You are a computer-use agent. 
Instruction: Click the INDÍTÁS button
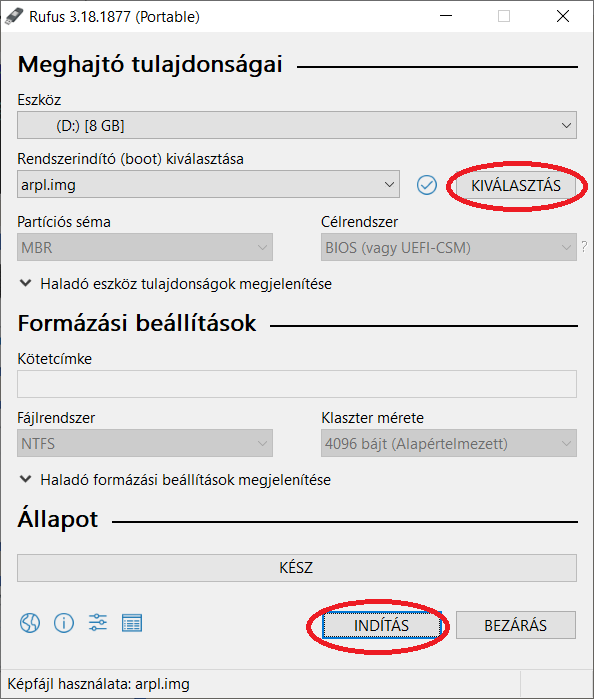pos(381,625)
